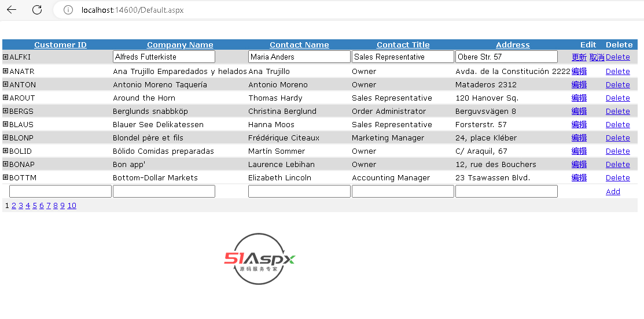Sort by Contact Title column header
The height and width of the screenshot is (319, 644).
click(x=403, y=44)
